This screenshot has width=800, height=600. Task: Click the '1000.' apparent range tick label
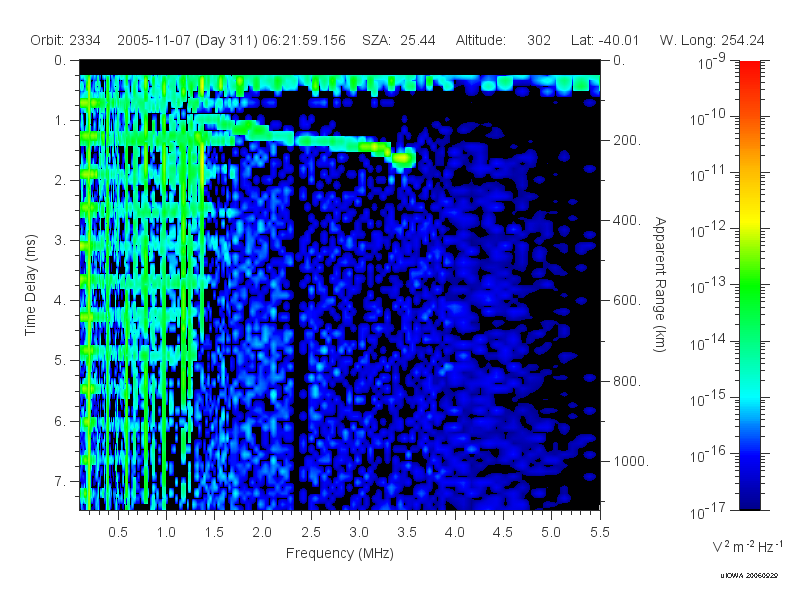[631, 461]
